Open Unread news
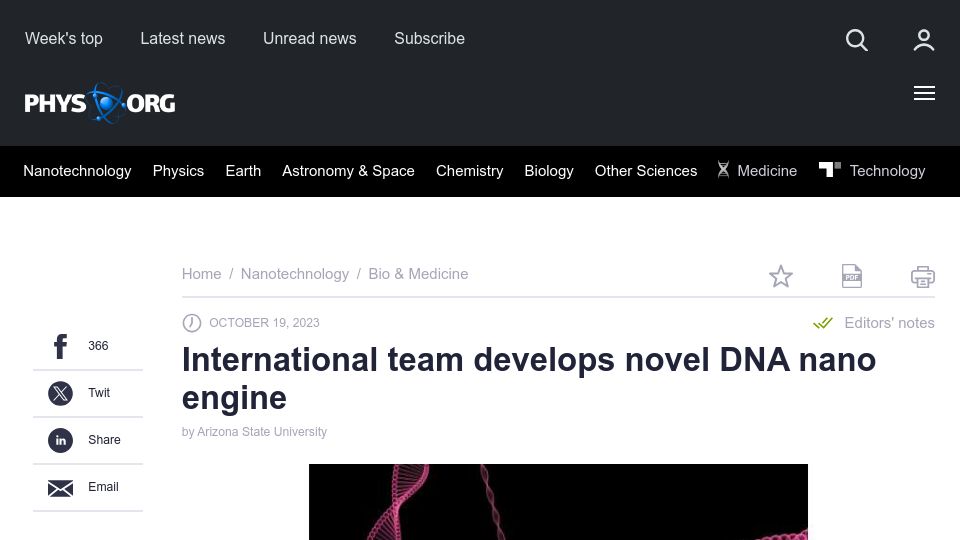 [x=309, y=39]
